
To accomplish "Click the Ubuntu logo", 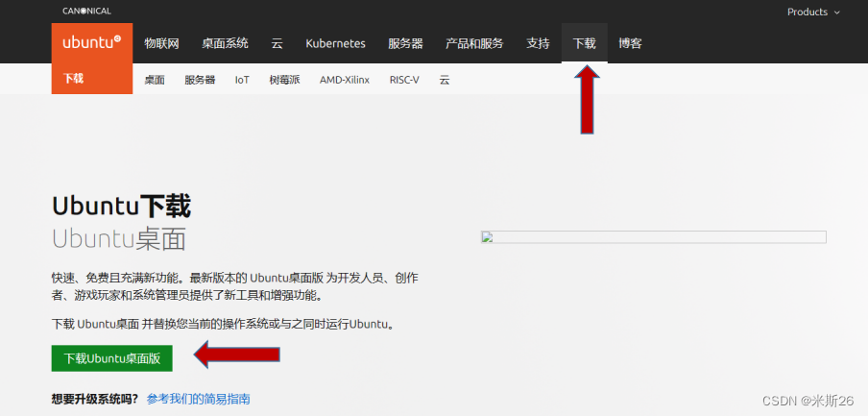I will (x=92, y=42).
